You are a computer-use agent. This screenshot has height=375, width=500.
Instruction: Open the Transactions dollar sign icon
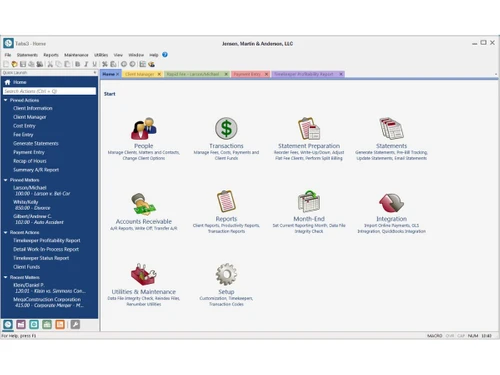(226, 128)
